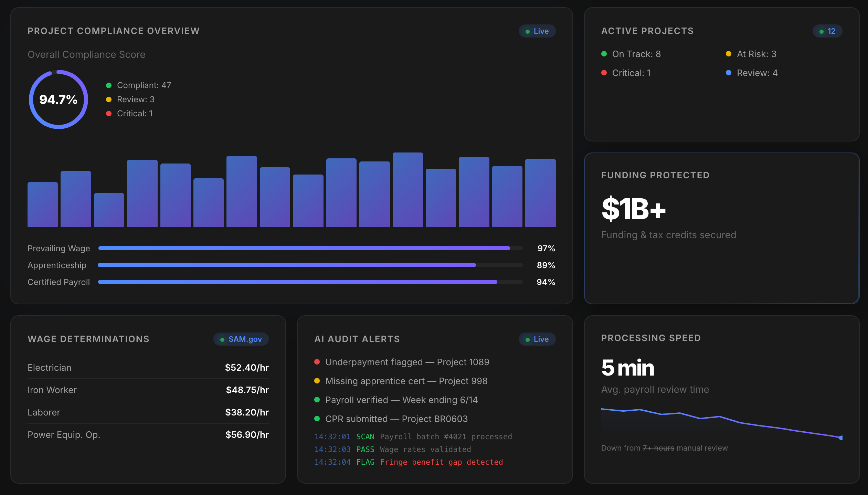
Task: Click the 5 min processing speed figure
Action: coord(628,368)
